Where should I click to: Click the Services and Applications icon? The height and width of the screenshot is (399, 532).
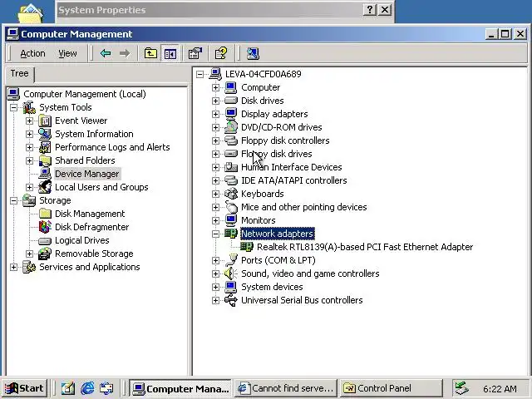tap(29, 267)
